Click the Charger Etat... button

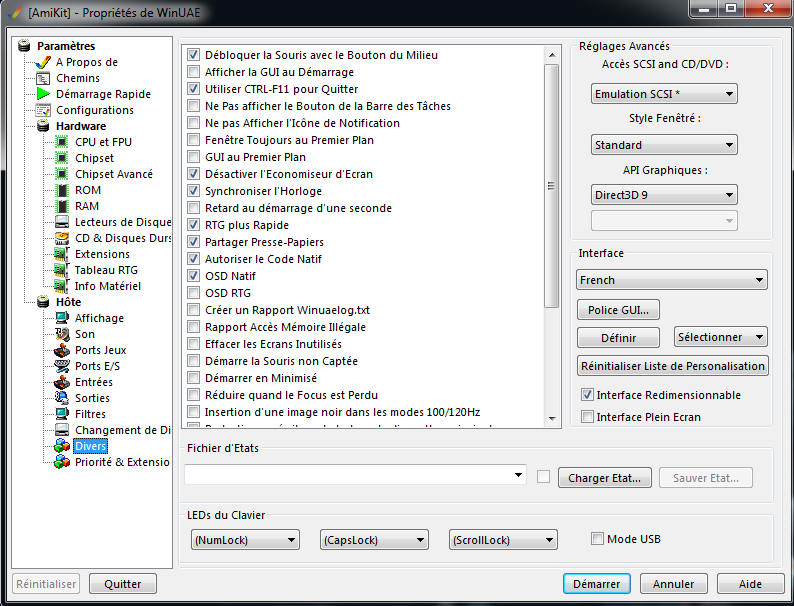605,478
